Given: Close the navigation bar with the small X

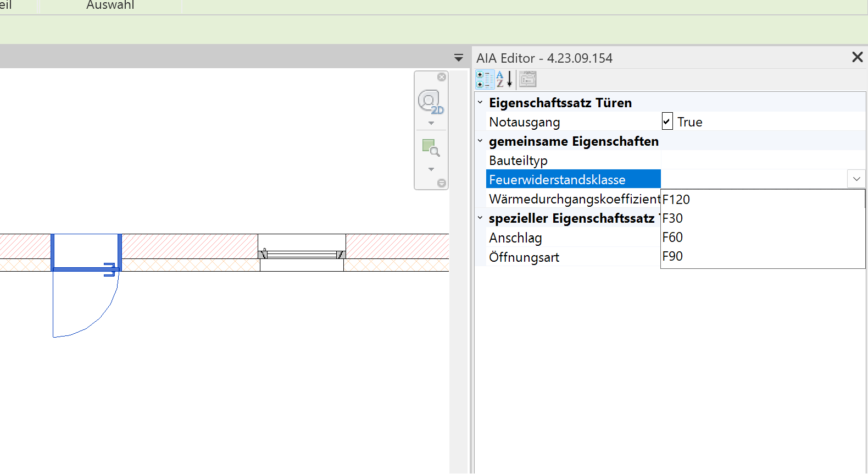Looking at the screenshot, I should point(441,77).
